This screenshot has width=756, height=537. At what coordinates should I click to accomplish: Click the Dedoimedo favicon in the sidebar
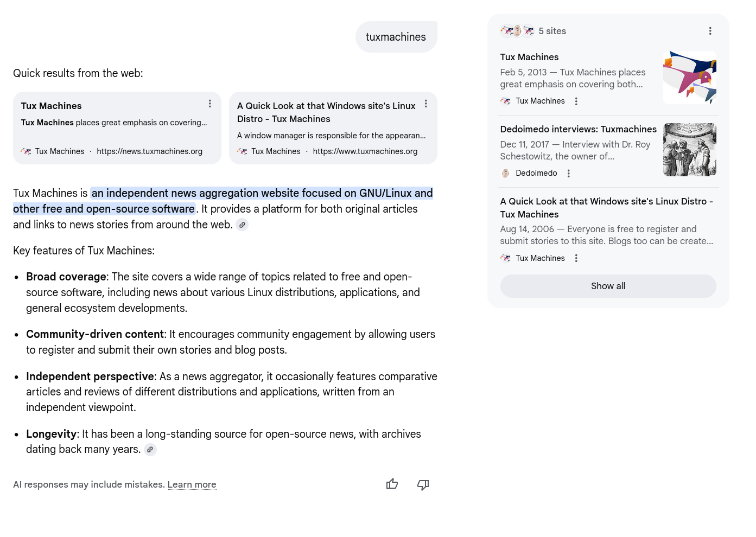pos(505,173)
